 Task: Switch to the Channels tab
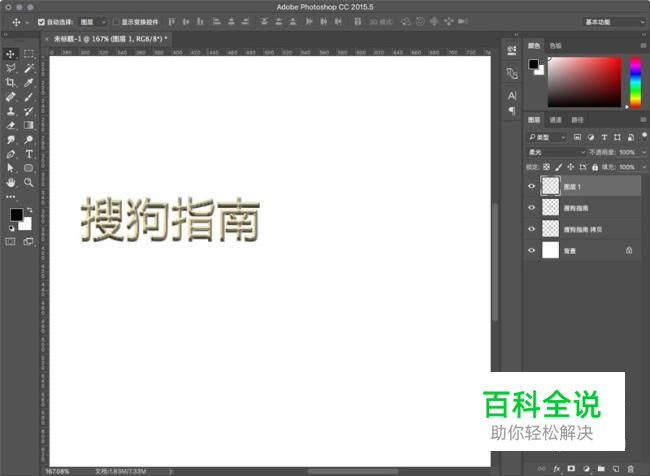(x=555, y=120)
